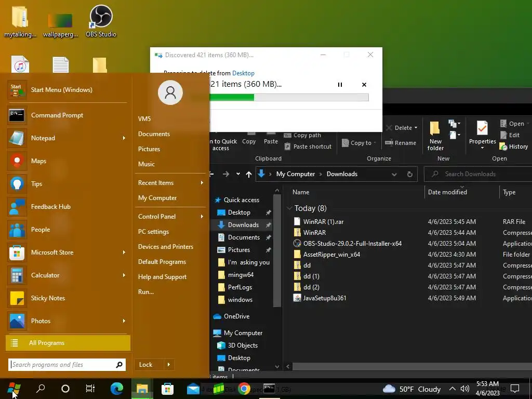Open the notification center icon
The image size is (532, 399).
tap(515, 389)
